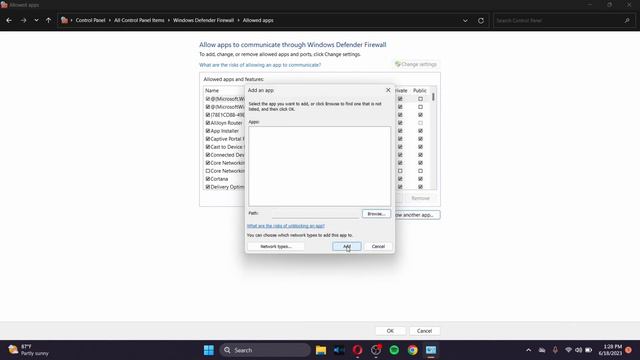
Task: Click the Path text field
Action: [x=315, y=213]
